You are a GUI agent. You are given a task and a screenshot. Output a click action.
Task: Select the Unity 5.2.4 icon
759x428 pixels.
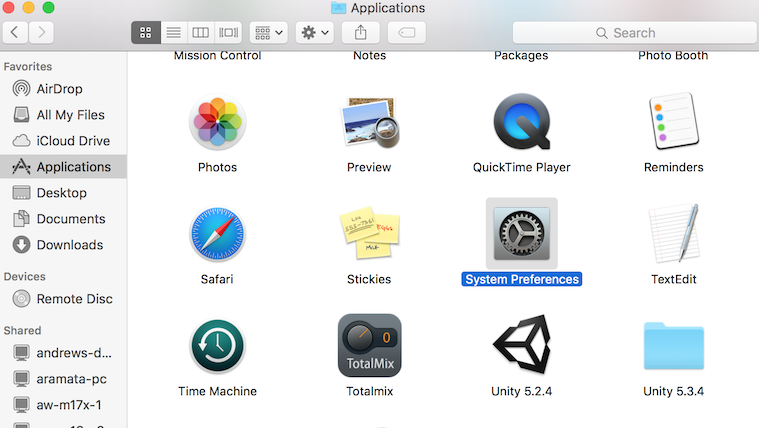click(522, 344)
